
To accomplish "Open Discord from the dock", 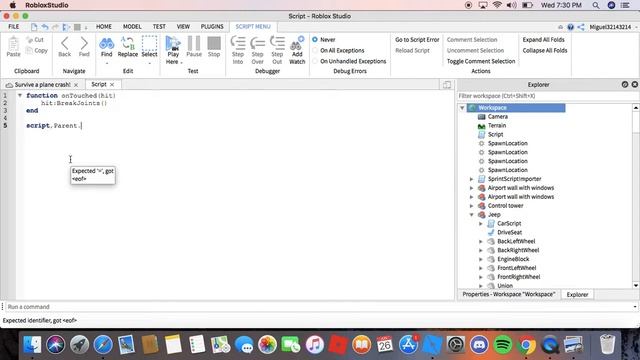I will click(480, 345).
